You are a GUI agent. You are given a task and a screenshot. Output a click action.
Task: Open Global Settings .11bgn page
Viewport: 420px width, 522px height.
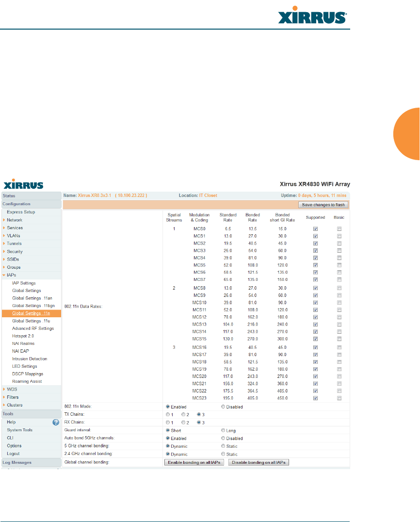[33, 306]
